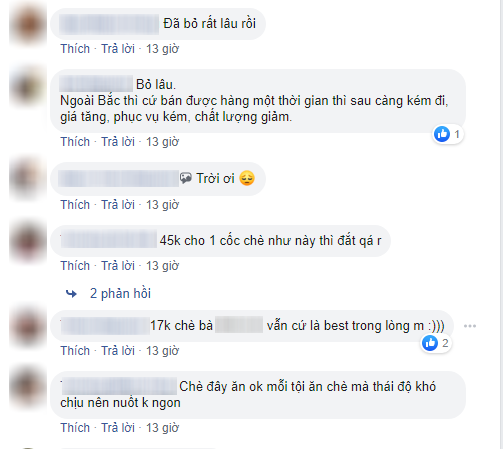503x449 pixels.
Task: Click Trả lời under the '17k chè bà' comment
Action: 118,351
